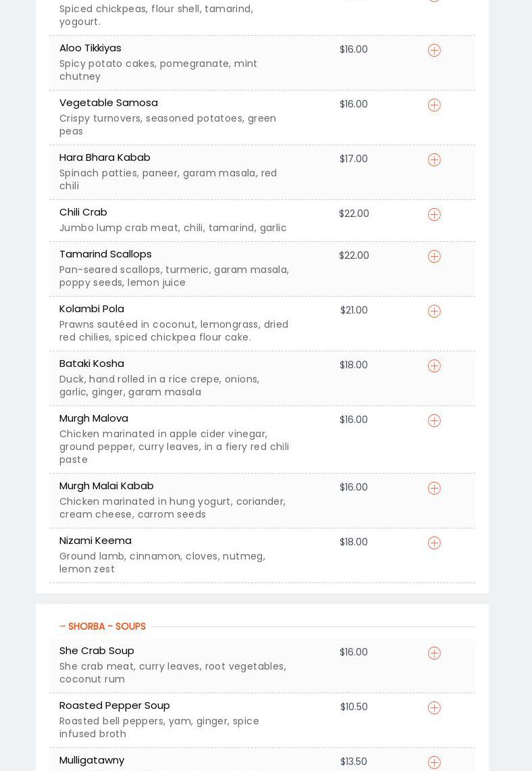Click plus icon next to Nizami Keema
This screenshot has width=532, height=771.
tap(434, 543)
